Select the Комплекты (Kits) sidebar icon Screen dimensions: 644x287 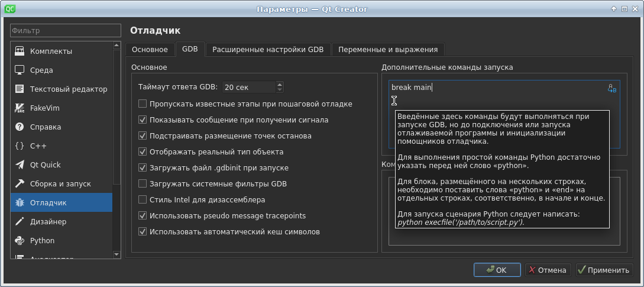tap(20, 51)
